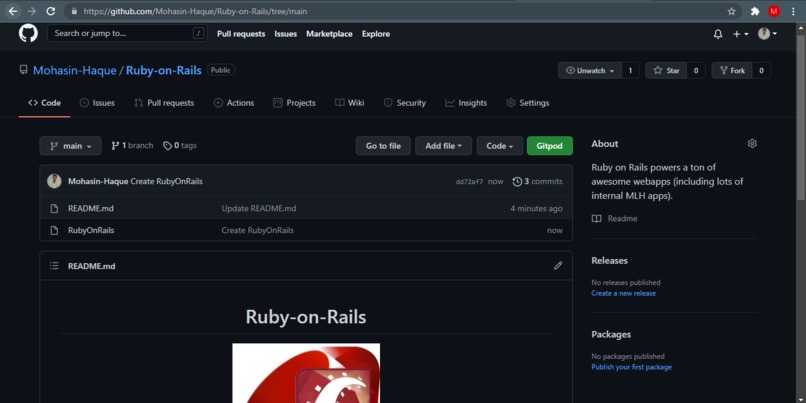Click the GitHub Octocat logo
This screenshot has height=403, width=806.
coord(28,33)
